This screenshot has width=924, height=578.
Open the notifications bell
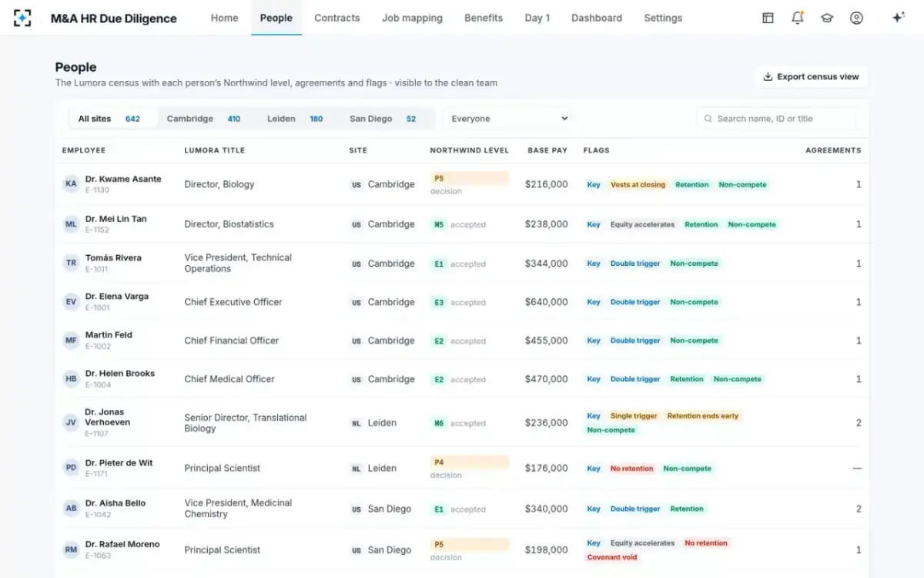point(798,18)
